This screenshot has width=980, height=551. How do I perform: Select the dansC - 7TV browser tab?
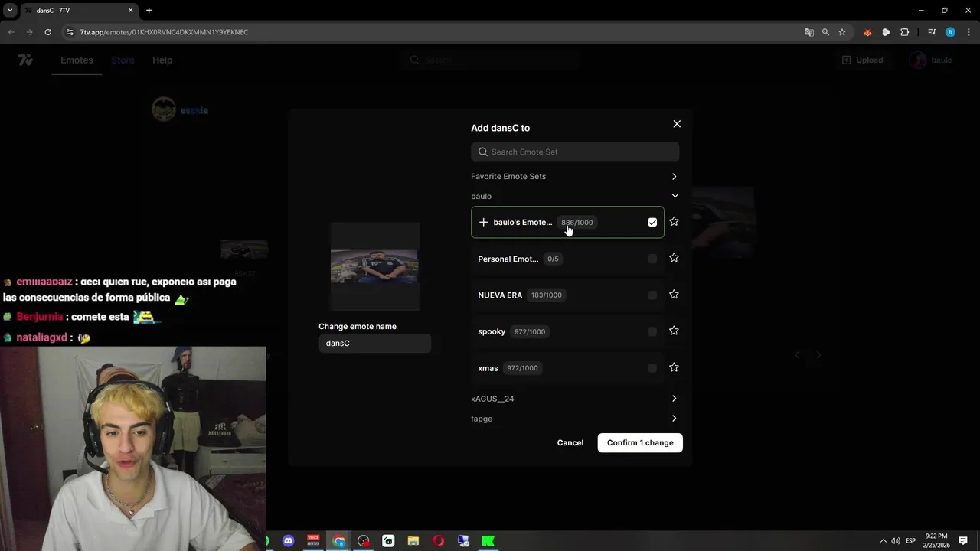(79, 11)
